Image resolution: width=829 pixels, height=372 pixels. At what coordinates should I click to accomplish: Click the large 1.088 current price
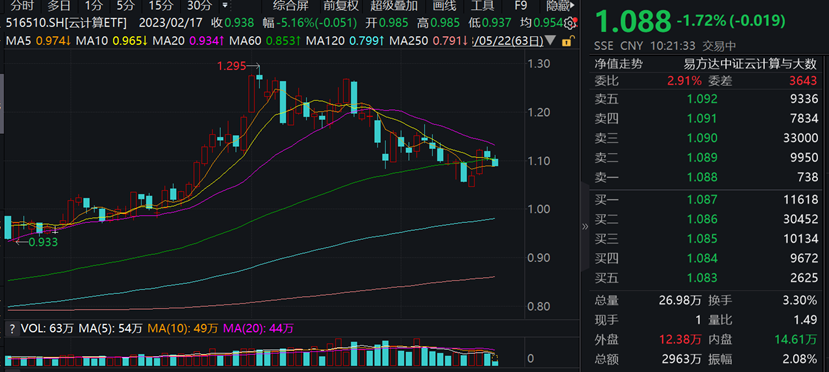point(633,22)
